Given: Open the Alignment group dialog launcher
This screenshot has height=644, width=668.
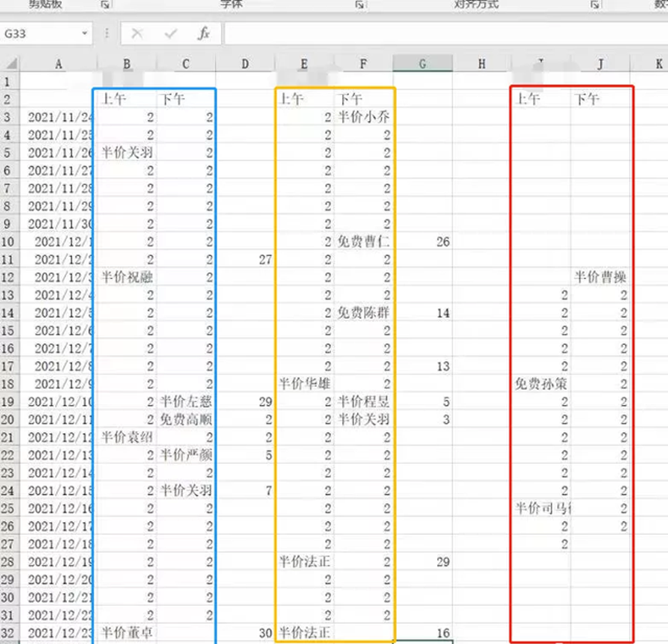Looking at the screenshot, I should [595, 5].
